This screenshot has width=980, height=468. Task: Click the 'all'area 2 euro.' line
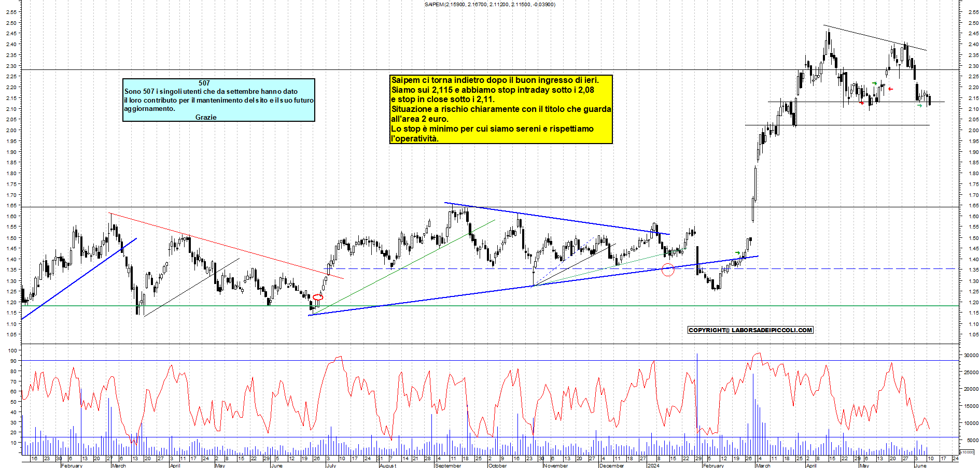[419, 119]
